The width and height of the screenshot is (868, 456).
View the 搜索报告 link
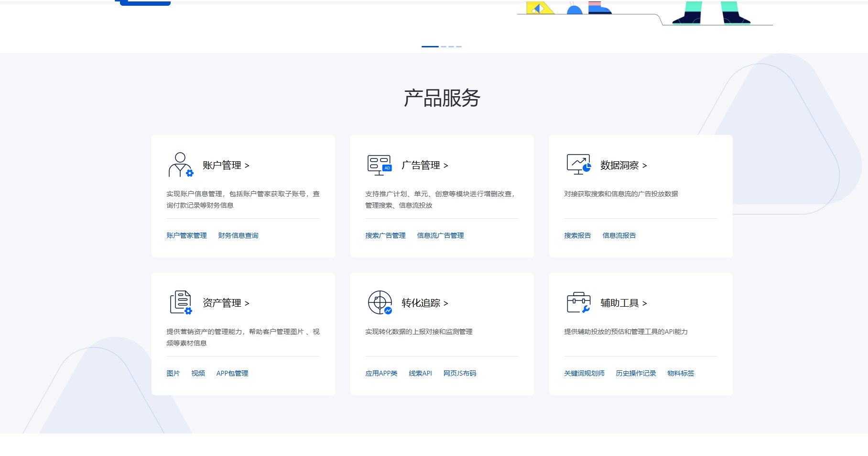click(577, 235)
